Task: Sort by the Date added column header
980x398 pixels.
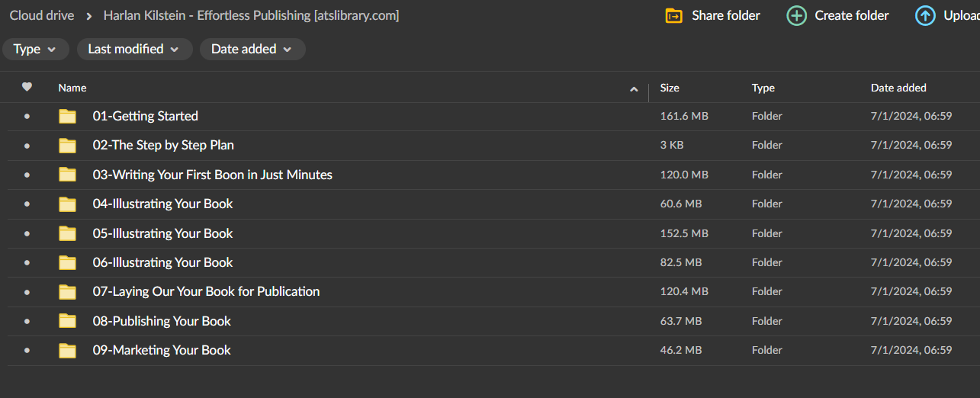Action: [x=898, y=88]
